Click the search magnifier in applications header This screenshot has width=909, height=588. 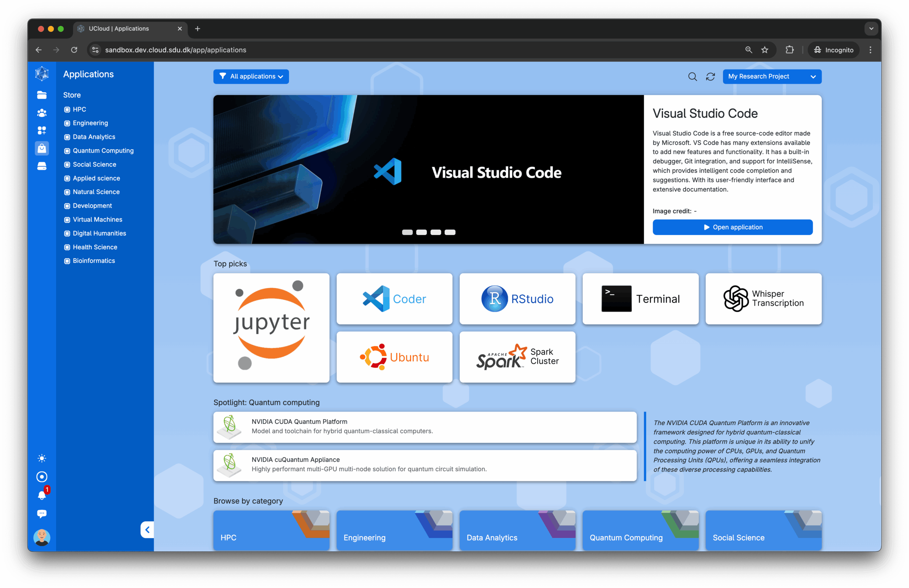pyautogui.click(x=692, y=77)
